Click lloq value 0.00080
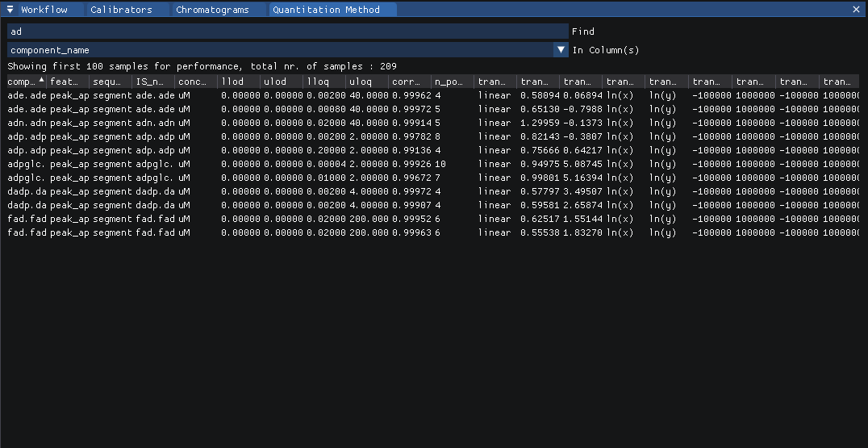 coord(326,109)
